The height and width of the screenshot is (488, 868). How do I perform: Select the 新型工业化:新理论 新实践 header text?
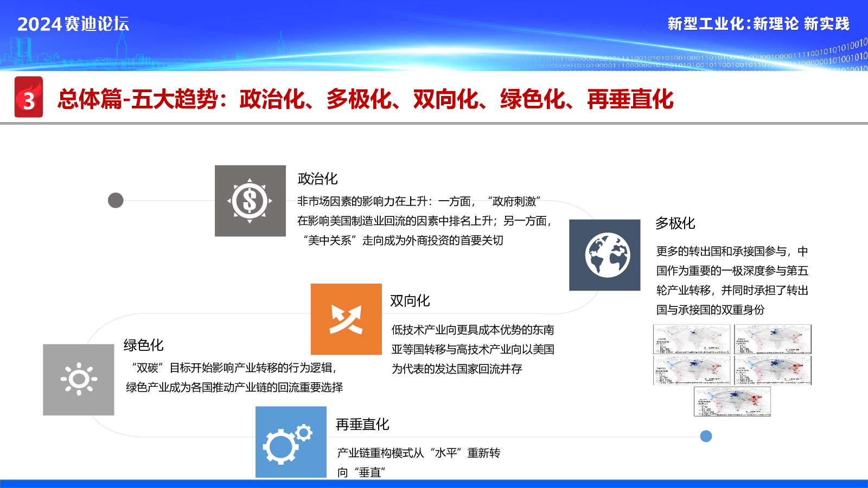tap(758, 24)
